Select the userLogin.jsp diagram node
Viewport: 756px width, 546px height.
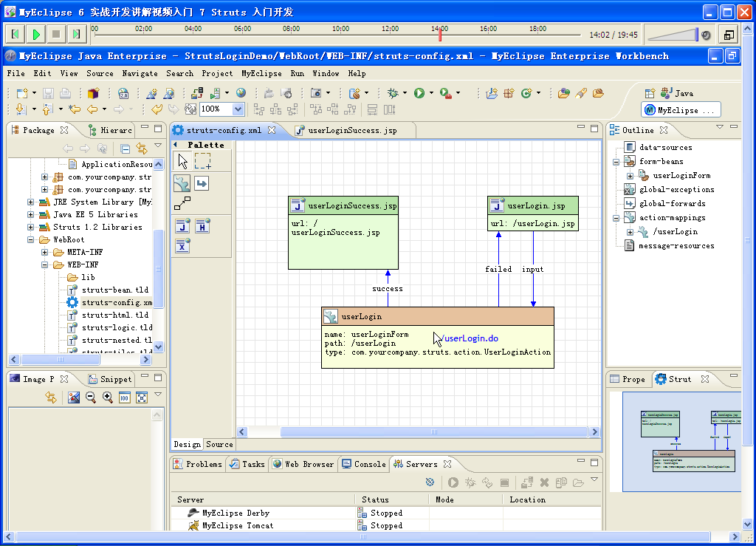tap(533, 214)
